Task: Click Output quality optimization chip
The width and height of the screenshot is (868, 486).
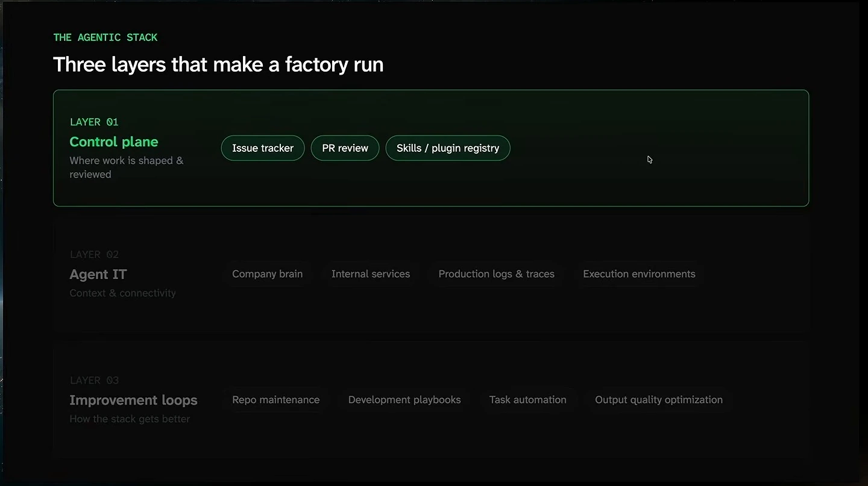Action: tap(659, 400)
